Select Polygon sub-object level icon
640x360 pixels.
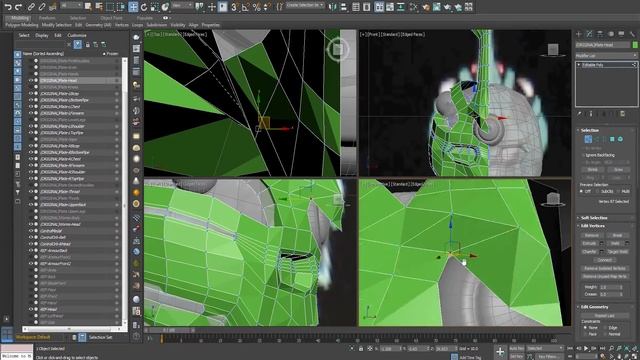[x=612, y=139]
